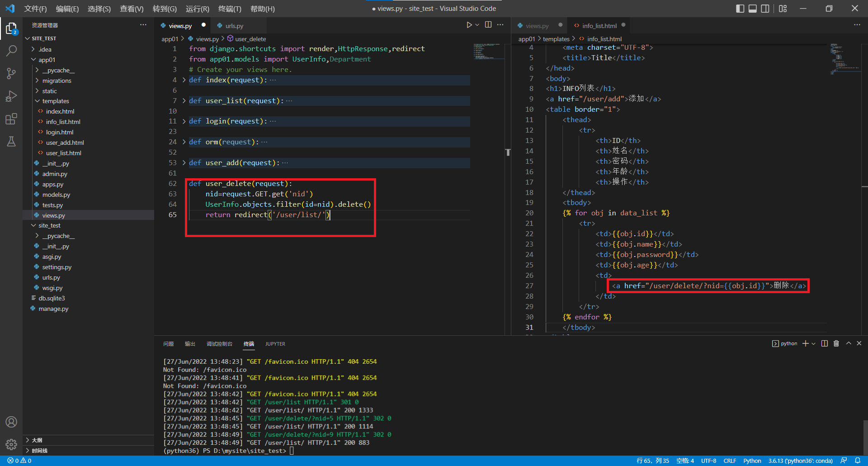This screenshot has width=868, height=466.
Task: Open the new terminal launch profile dropdown
Action: [814, 344]
